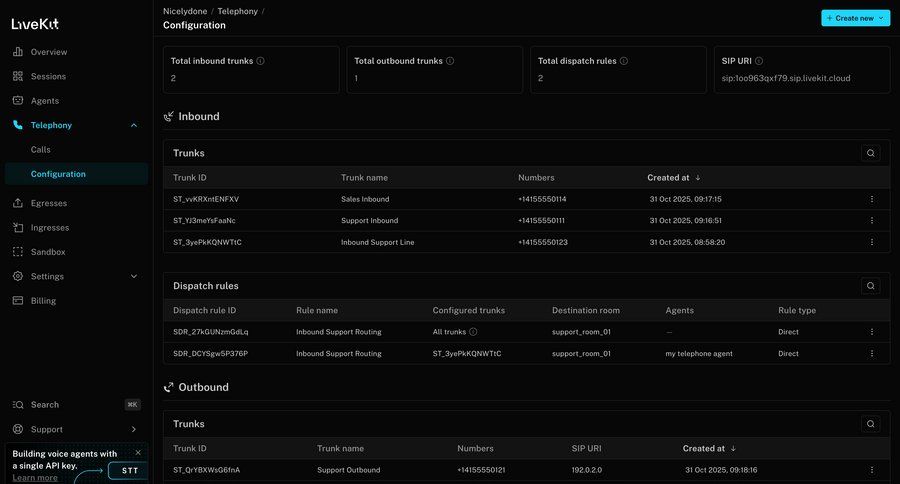Collapse the Telephony sidebar section
Screen dimensions: 900x484
click(134, 125)
